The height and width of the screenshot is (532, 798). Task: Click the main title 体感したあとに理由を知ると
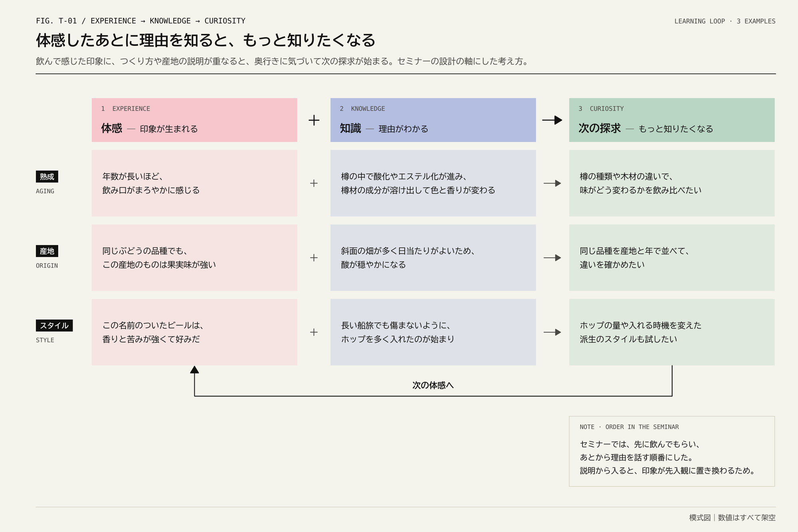[x=206, y=40]
